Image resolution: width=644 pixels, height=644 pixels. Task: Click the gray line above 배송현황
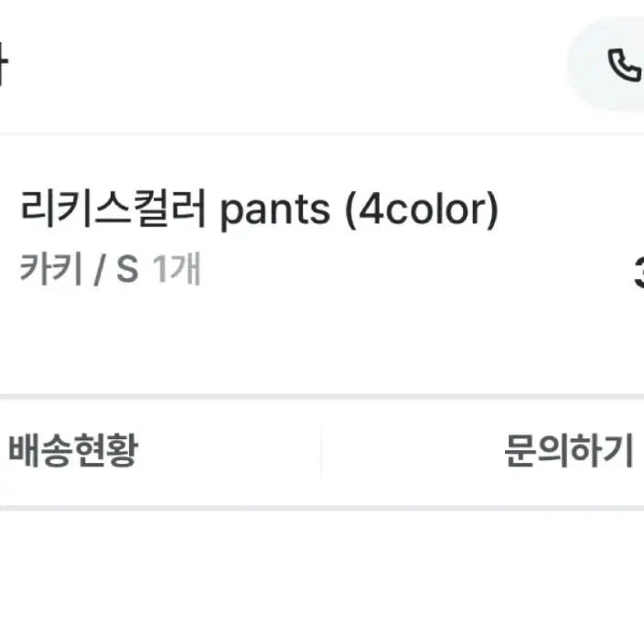pyautogui.click(x=322, y=397)
